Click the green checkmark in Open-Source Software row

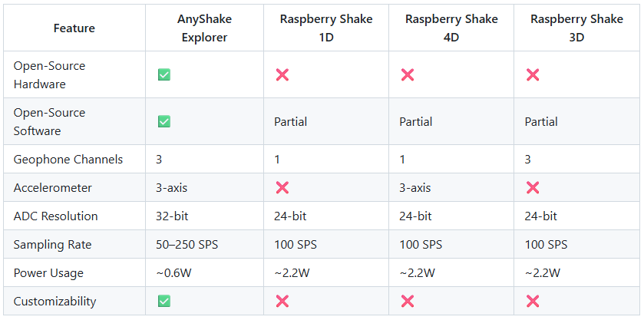click(x=163, y=121)
